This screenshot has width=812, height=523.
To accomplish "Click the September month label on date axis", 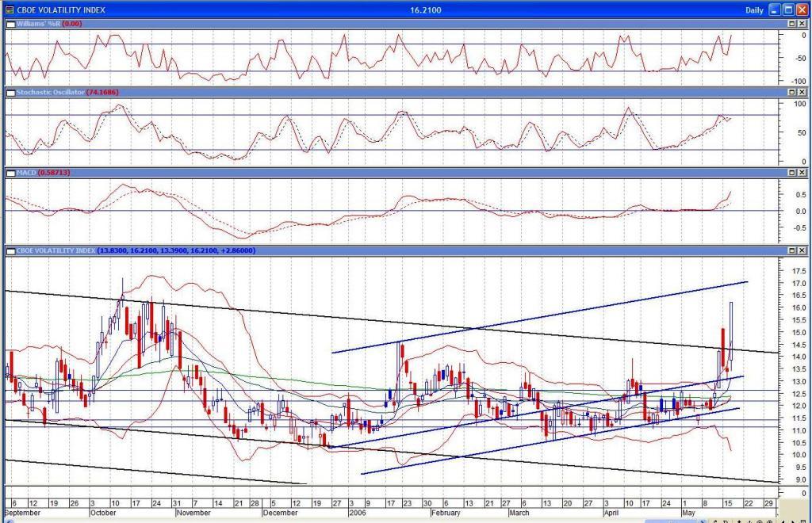I will point(23,513).
